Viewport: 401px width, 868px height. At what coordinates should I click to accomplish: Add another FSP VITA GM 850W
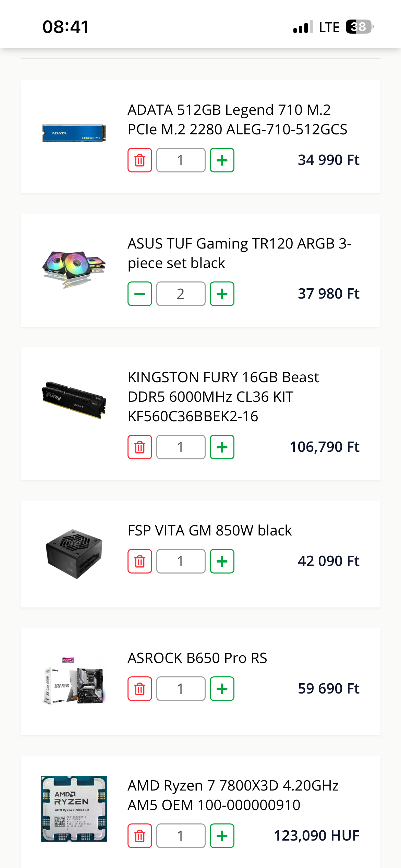pos(222,561)
